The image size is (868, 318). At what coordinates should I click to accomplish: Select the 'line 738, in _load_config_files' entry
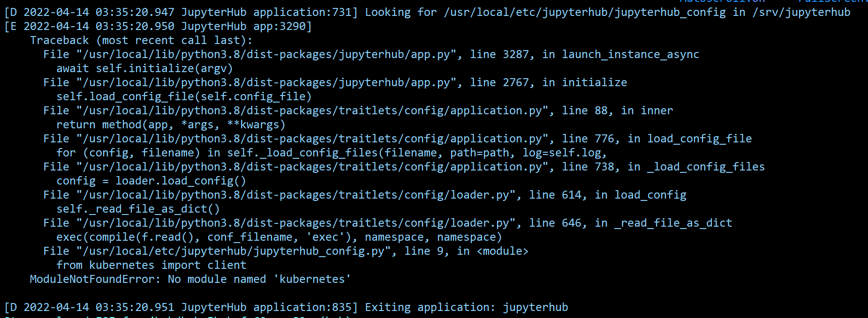[404, 167]
